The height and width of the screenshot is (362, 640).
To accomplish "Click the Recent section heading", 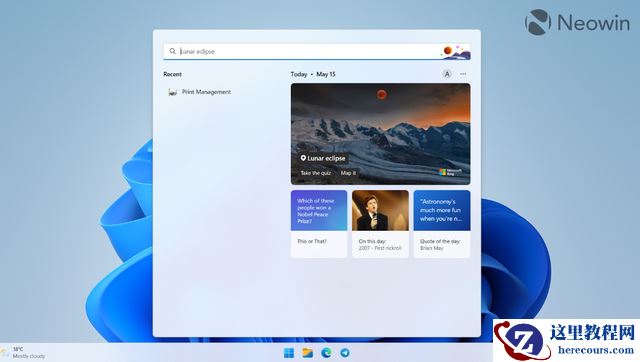I will 172,74.
